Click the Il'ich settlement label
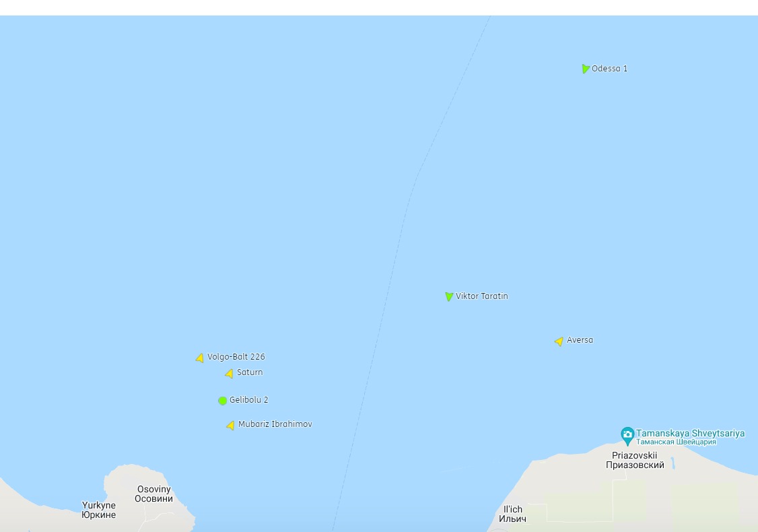Image resolution: width=758 pixels, height=532 pixels. [x=512, y=514]
